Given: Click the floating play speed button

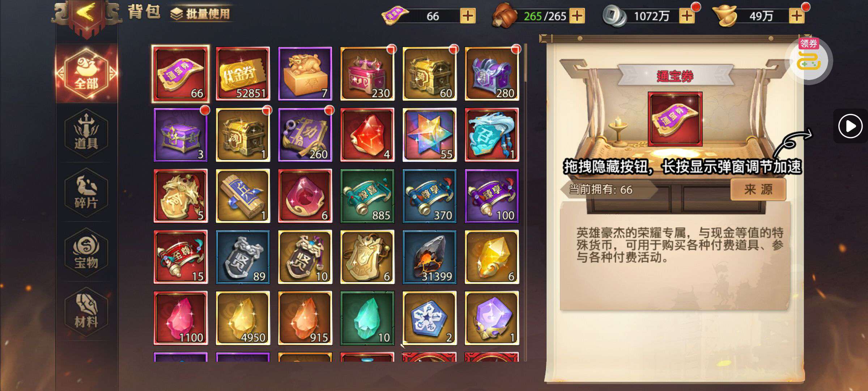Looking at the screenshot, I should (x=850, y=126).
